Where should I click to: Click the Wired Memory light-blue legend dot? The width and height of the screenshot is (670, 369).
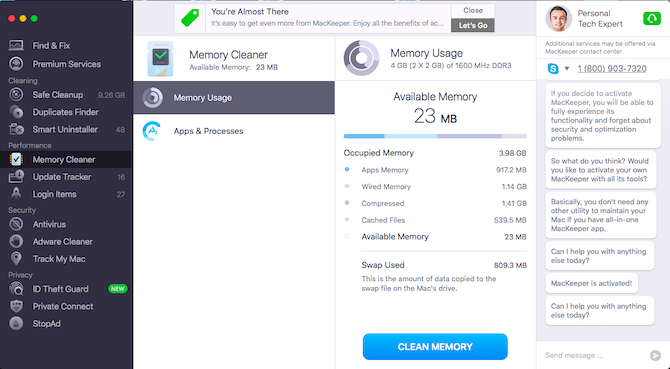click(x=347, y=186)
